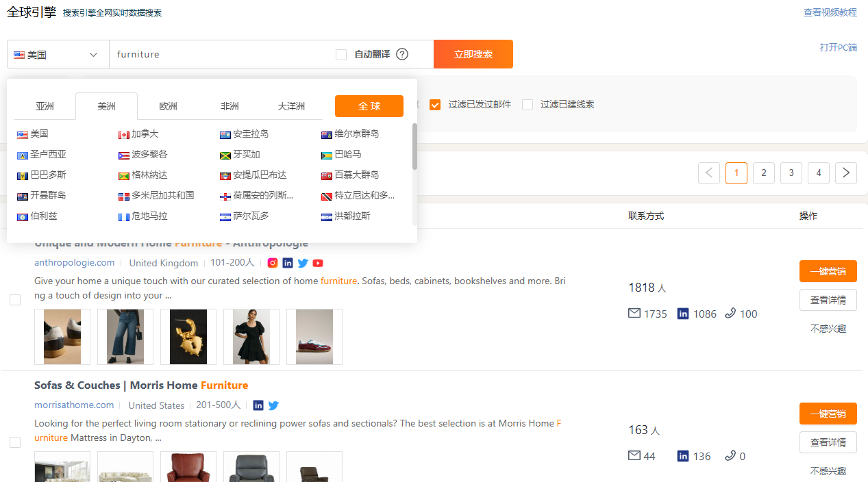Uncheck 过滤已发过邮件 checkbox
The width and height of the screenshot is (868, 482).
point(434,105)
